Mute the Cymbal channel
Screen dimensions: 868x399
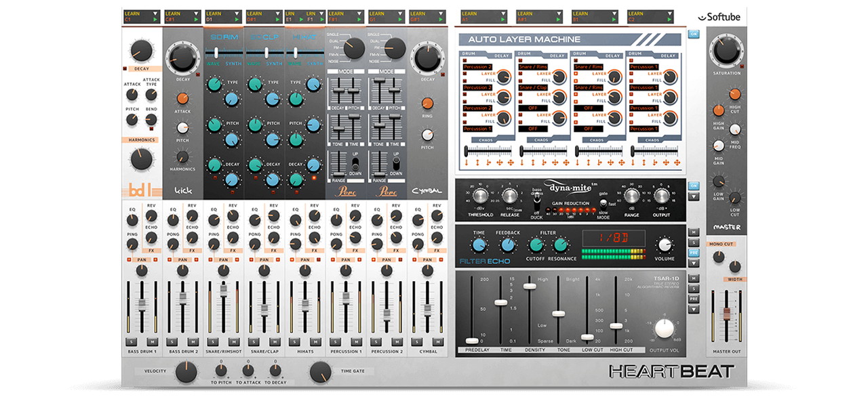[x=437, y=341]
